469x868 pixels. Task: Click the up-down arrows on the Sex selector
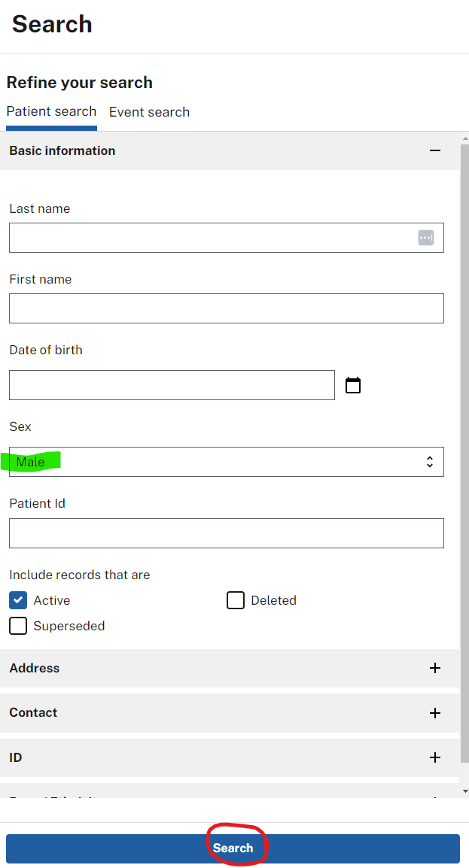click(429, 461)
